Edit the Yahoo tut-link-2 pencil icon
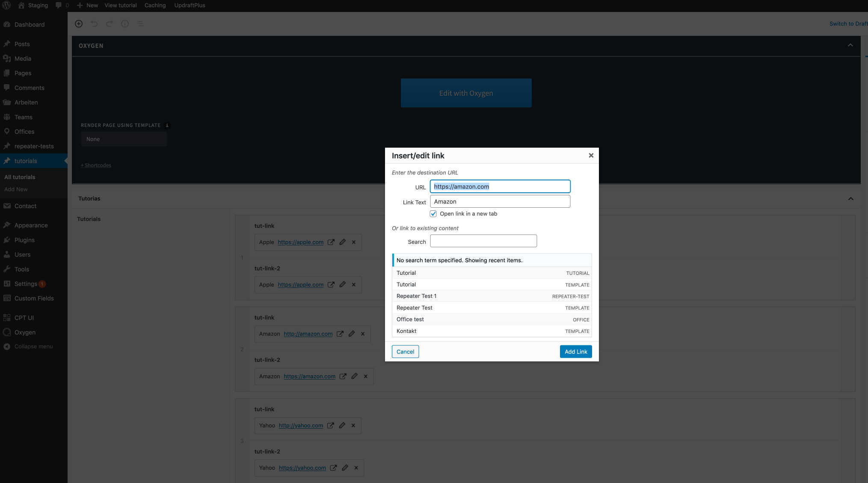868x483 pixels. point(345,468)
